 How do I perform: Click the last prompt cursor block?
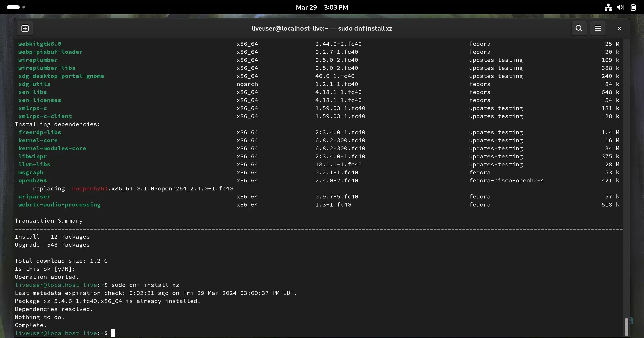coord(113,333)
